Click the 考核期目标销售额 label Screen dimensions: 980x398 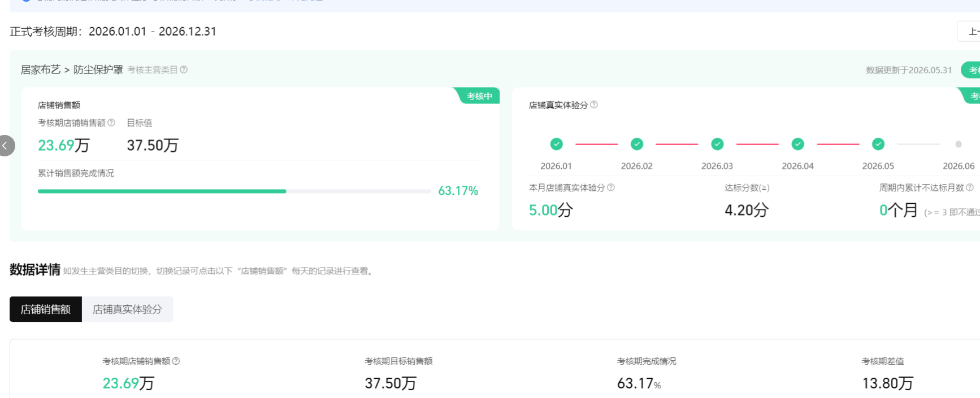[x=398, y=361]
